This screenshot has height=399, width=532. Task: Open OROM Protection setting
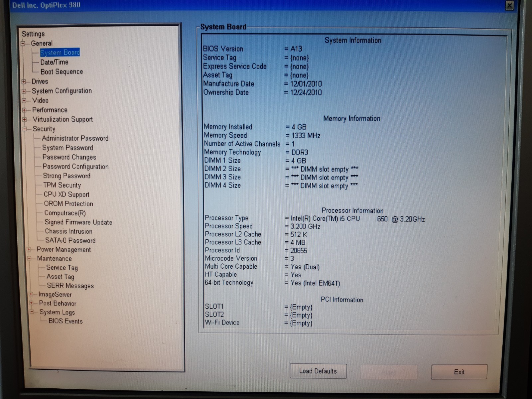pyautogui.click(x=68, y=204)
